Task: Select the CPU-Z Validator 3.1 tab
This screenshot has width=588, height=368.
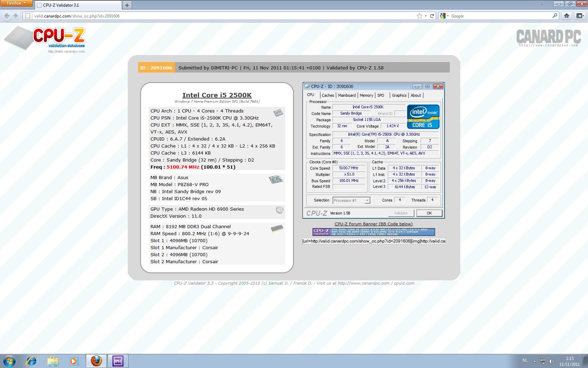Action: click(x=78, y=5)
